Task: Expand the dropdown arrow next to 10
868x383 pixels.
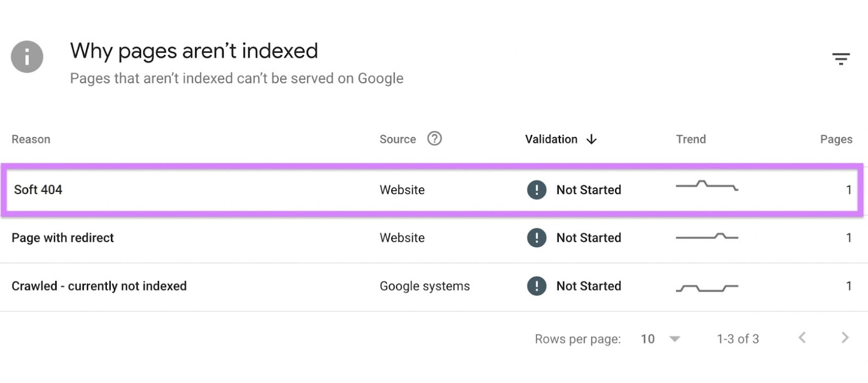Action: (674, 339)
